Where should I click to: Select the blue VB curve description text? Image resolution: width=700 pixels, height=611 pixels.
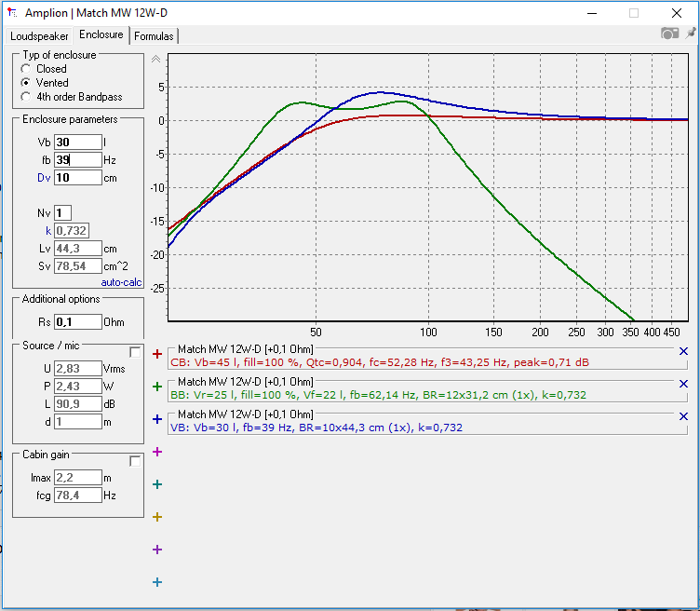tap(316, 428)
